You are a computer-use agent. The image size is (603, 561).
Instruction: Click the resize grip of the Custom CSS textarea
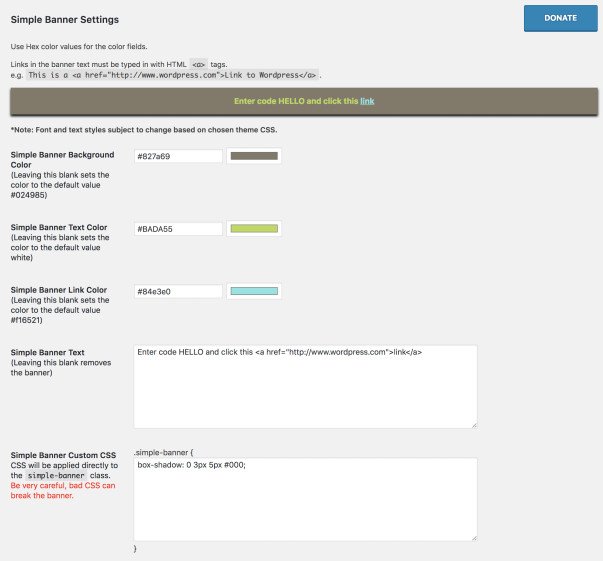click(474, 538)
